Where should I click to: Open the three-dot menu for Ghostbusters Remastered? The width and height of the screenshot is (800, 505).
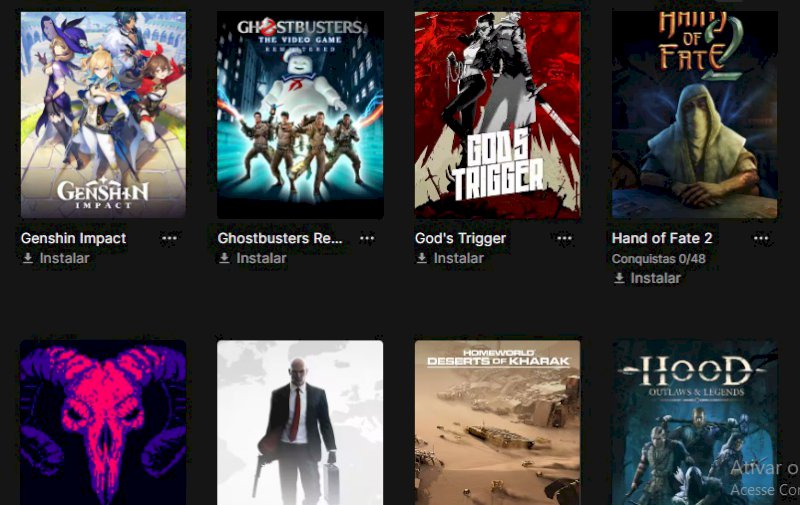pyautogui.click(x=366, y=238)
